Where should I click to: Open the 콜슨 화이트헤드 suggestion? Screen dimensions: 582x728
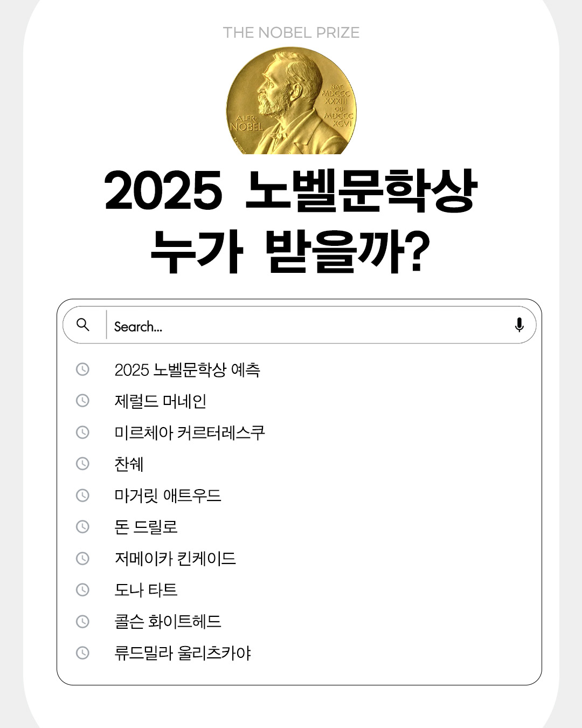pyautogui.click(x=168, y=621)
